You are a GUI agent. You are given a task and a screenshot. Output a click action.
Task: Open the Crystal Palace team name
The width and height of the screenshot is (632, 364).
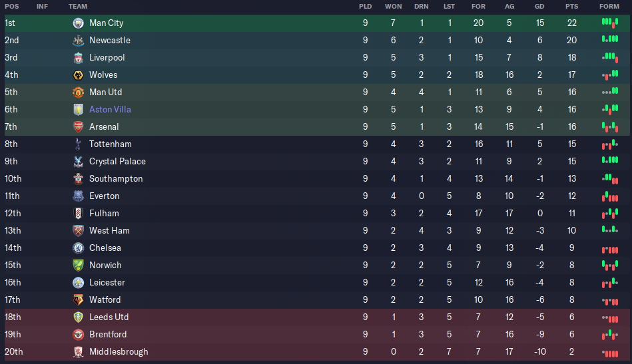(117, 162)
